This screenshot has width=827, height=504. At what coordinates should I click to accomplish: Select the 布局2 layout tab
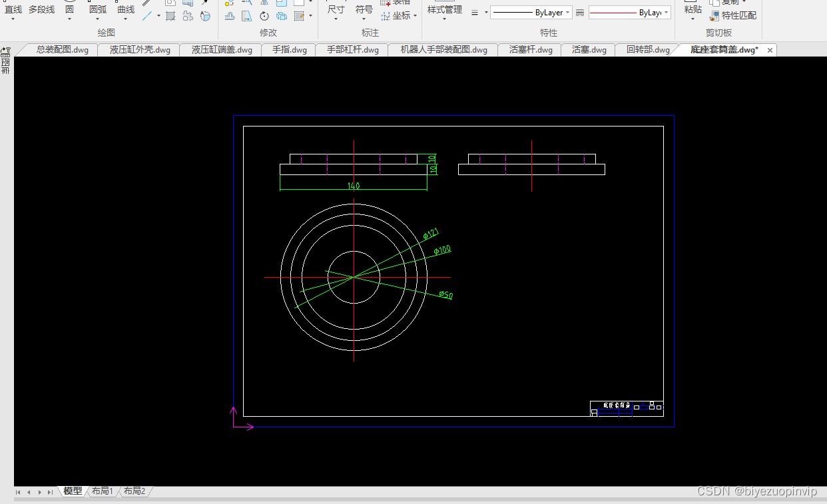pos(134,491)
